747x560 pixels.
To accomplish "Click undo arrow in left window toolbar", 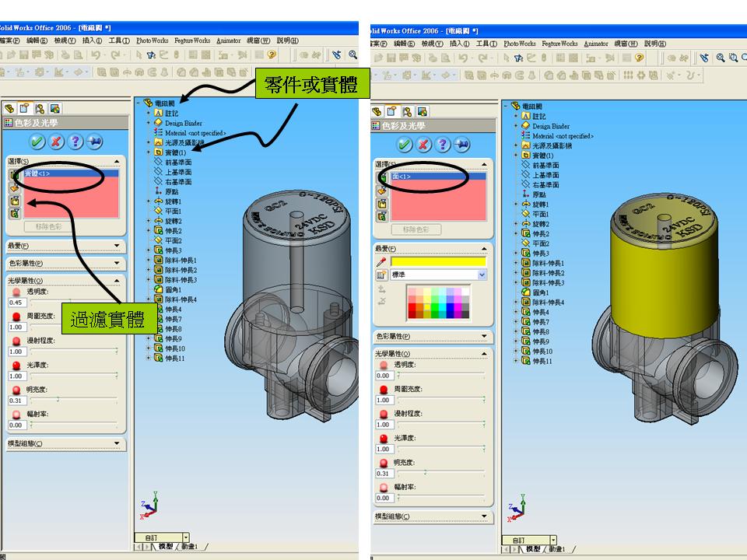I will point(96,54).
